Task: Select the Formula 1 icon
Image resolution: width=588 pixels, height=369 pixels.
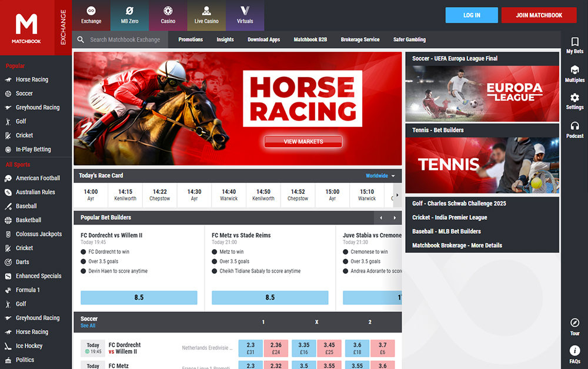Action: [8, 290]
